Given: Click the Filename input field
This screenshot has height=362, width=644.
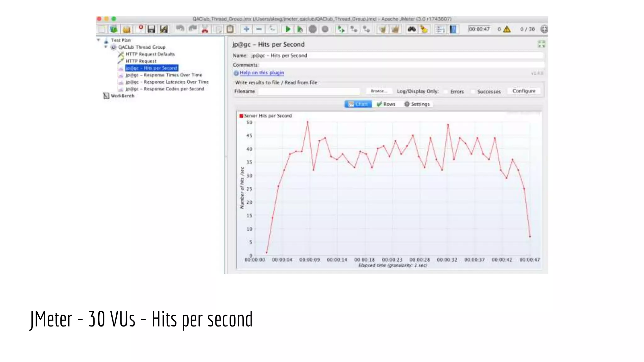Looking at the screenshot, I should [x=309, y=91].
